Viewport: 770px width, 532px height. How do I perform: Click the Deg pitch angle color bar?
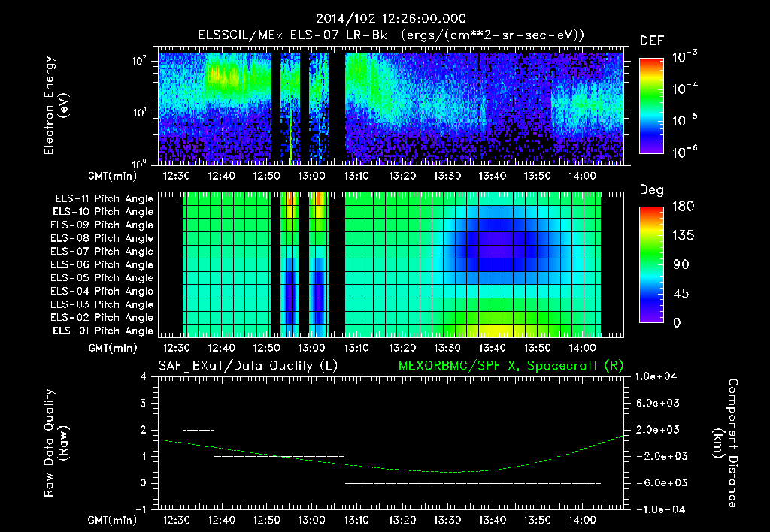[651, 265]
